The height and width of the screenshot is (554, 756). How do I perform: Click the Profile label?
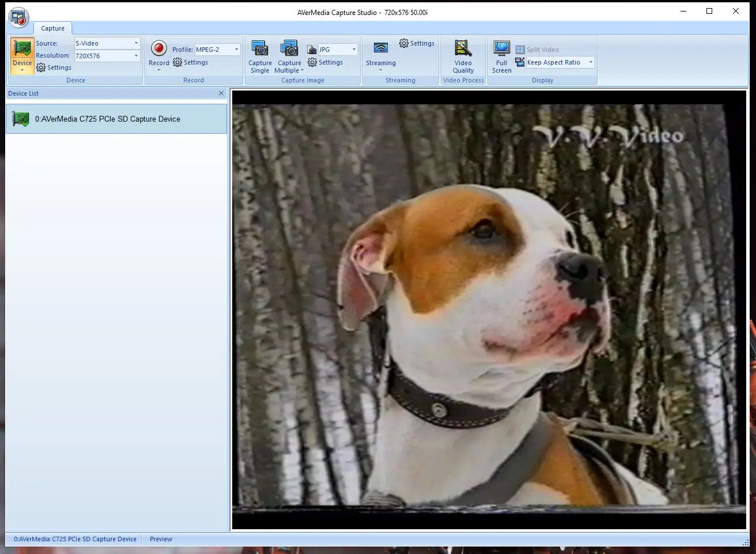182,50
